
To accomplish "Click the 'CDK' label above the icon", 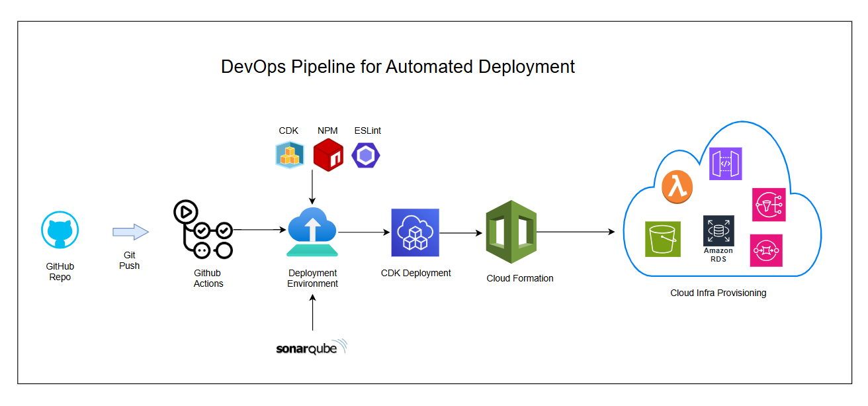I will coord(288,130).
